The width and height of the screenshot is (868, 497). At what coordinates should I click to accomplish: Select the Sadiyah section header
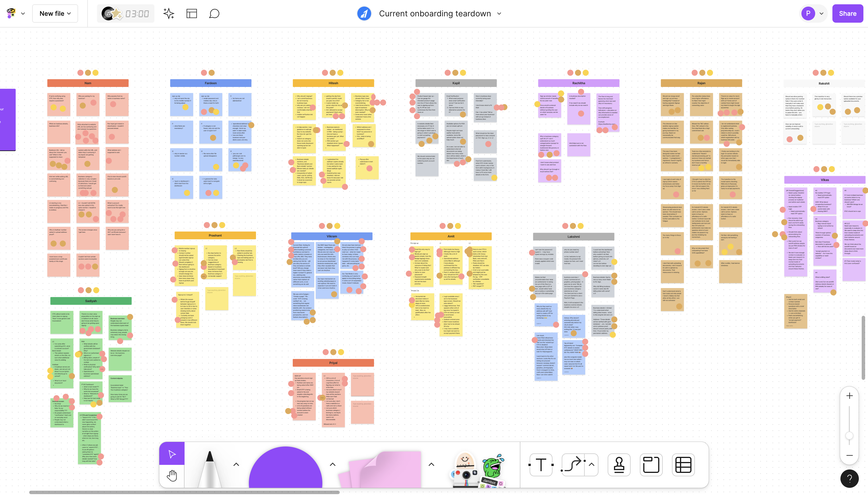(x=91, y=301)
